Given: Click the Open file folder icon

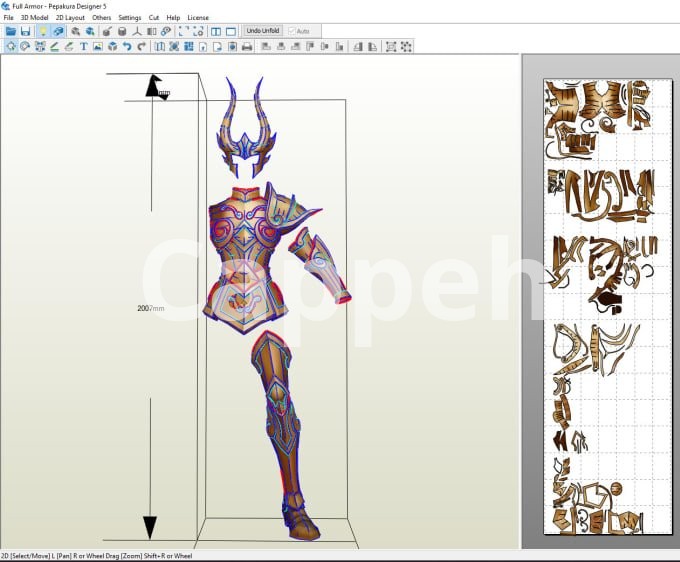Looking at the screenshot, I should point(10,31).
